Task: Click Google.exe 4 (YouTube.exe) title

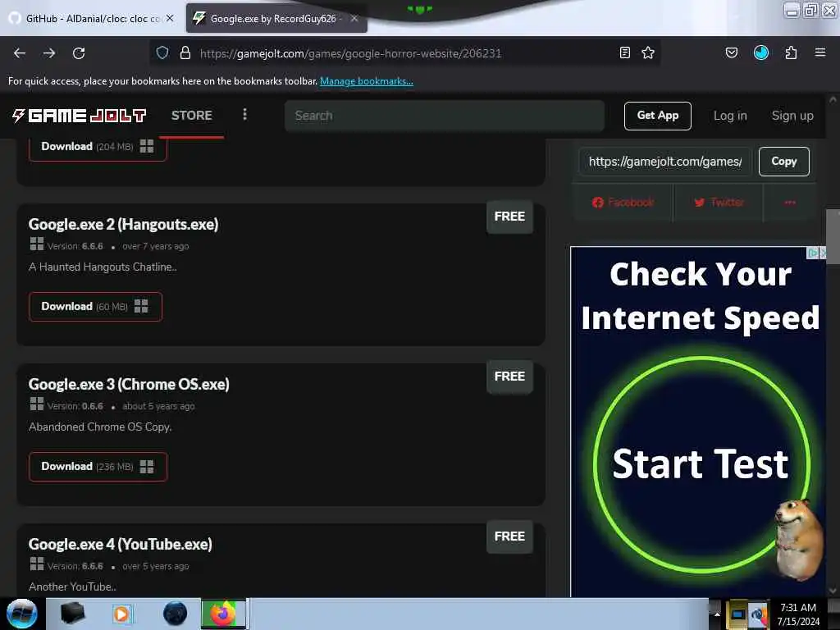Action: (120, 545)
